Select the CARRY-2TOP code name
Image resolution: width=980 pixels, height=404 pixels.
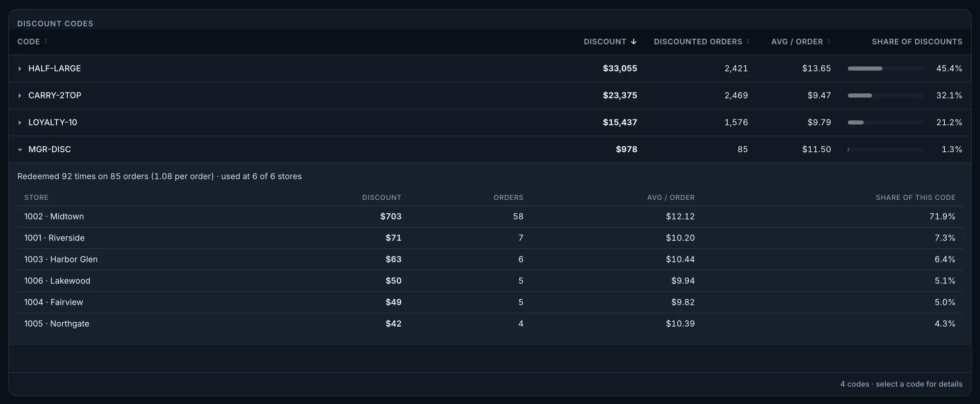point(55,95)
